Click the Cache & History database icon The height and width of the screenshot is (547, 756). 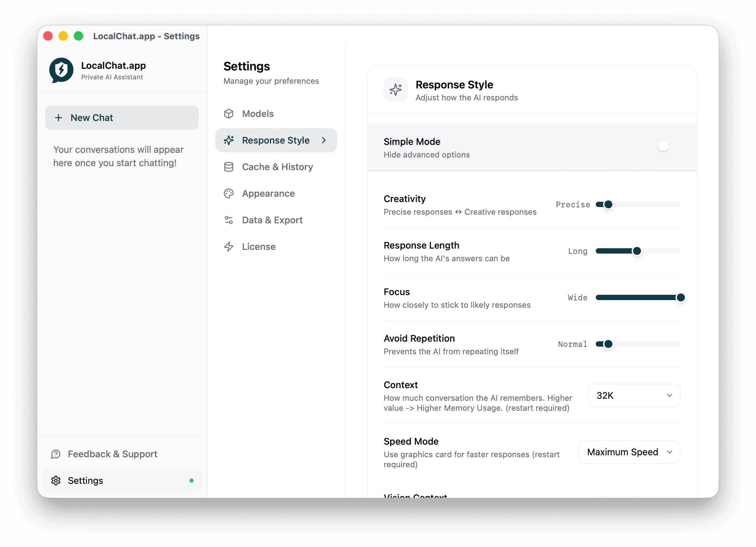click(229, 167)
